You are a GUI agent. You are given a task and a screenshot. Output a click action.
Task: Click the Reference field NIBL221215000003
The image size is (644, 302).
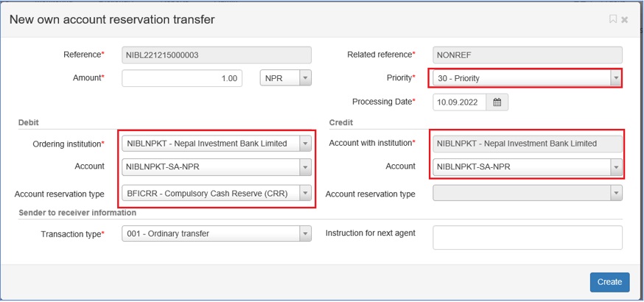[x=217, y=55]
